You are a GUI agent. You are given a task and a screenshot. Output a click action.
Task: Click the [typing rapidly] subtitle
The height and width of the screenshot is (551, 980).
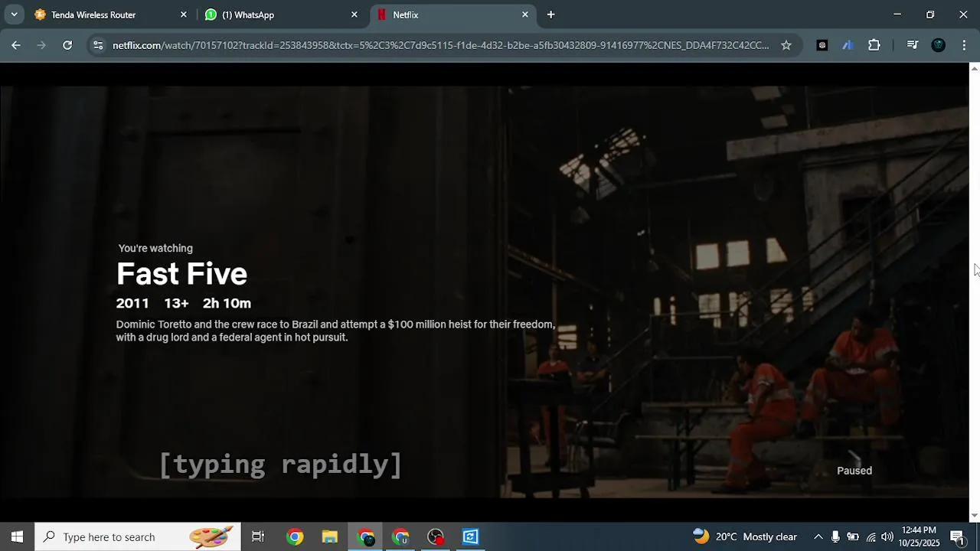click(280, 464)
